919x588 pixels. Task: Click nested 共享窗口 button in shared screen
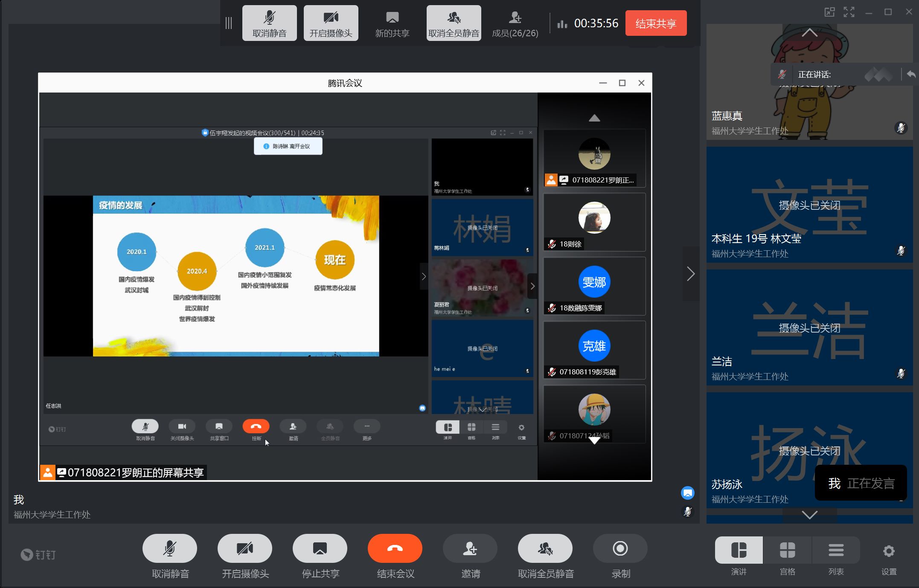219,426
